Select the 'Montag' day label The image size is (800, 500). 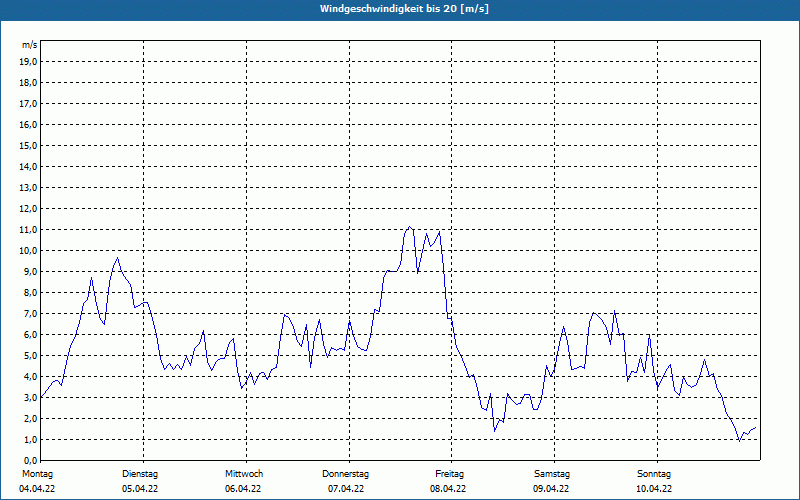click(37, 474)
